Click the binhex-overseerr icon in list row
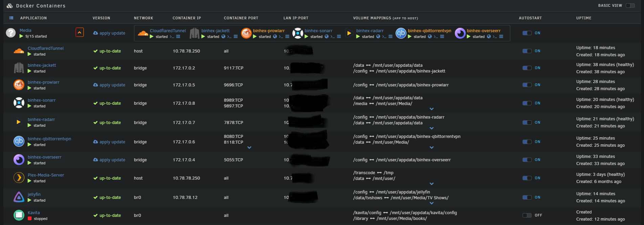The width and height of the screenshot is (644, 225). pos(19,160)
